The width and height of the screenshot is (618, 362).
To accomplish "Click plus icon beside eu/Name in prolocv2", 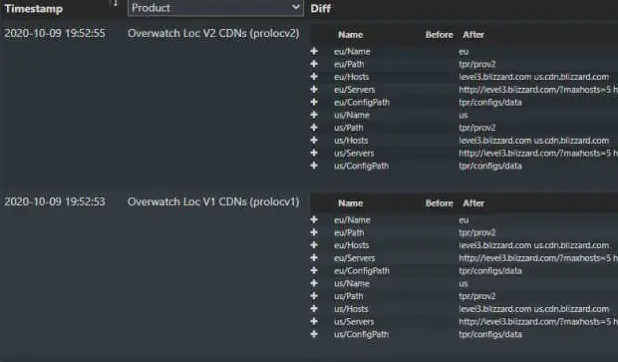I will coord(314,51).
